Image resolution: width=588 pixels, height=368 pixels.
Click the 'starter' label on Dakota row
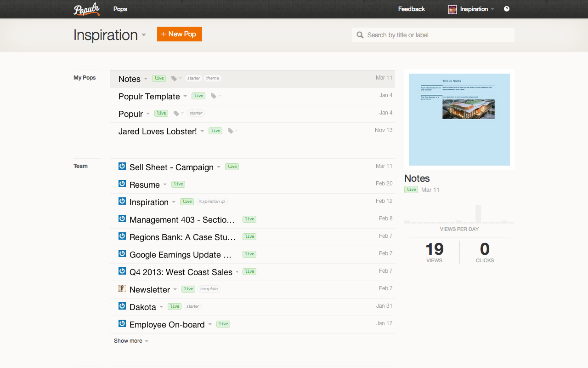[x=193, y=306]
